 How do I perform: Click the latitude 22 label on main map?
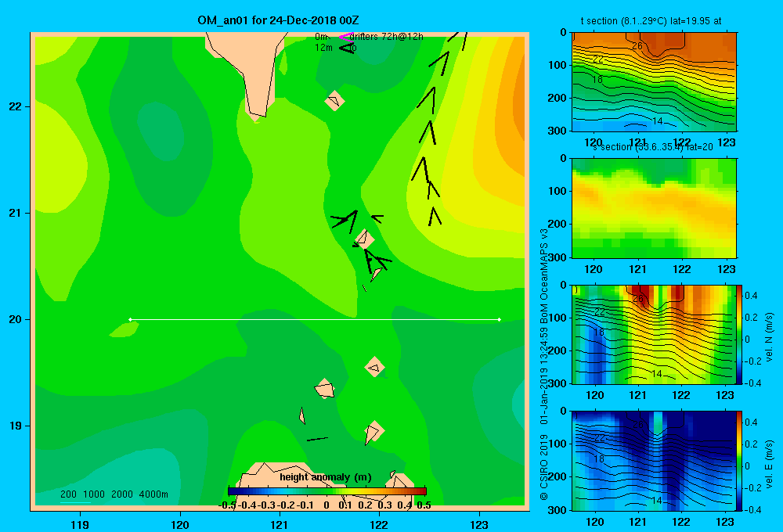pos(16,107)
